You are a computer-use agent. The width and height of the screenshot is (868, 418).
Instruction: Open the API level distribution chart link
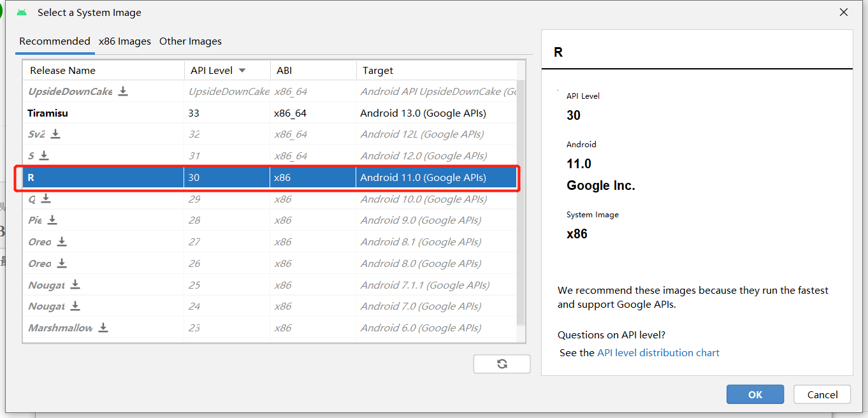[658, 352]
